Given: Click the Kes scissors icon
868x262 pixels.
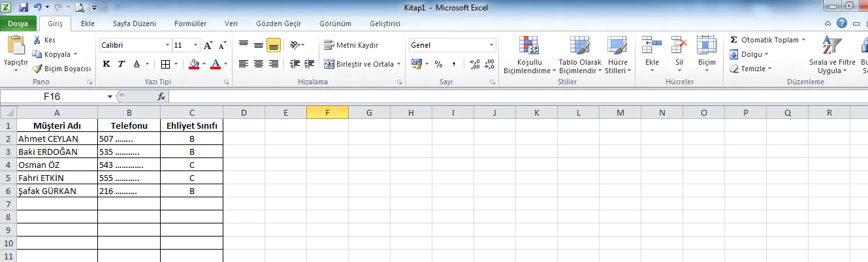Looking at the screenshot, I should pos(38,40).
